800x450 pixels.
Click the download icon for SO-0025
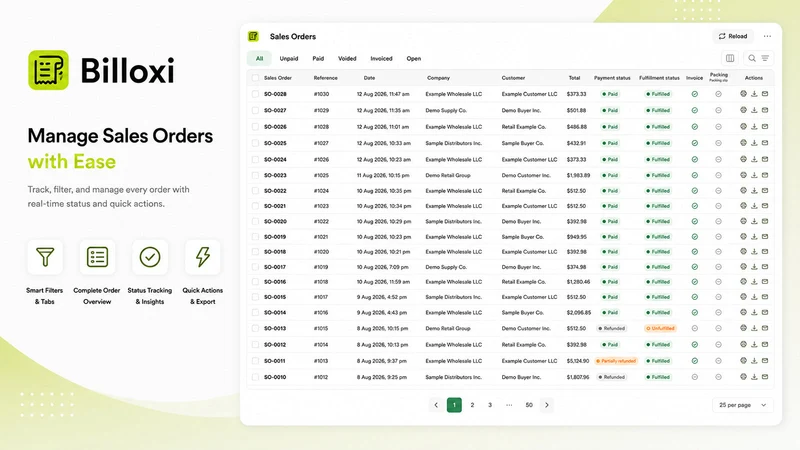click(x=754, y=143)
